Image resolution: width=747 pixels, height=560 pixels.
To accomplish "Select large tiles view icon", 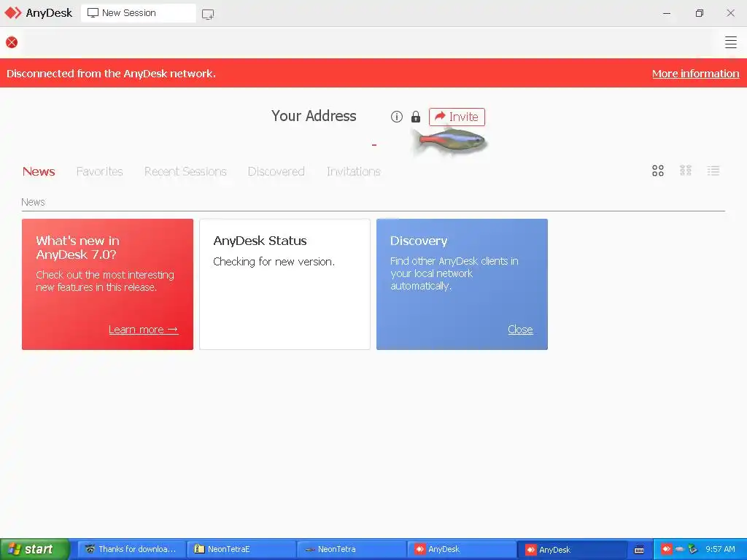I will click(657, 171).
